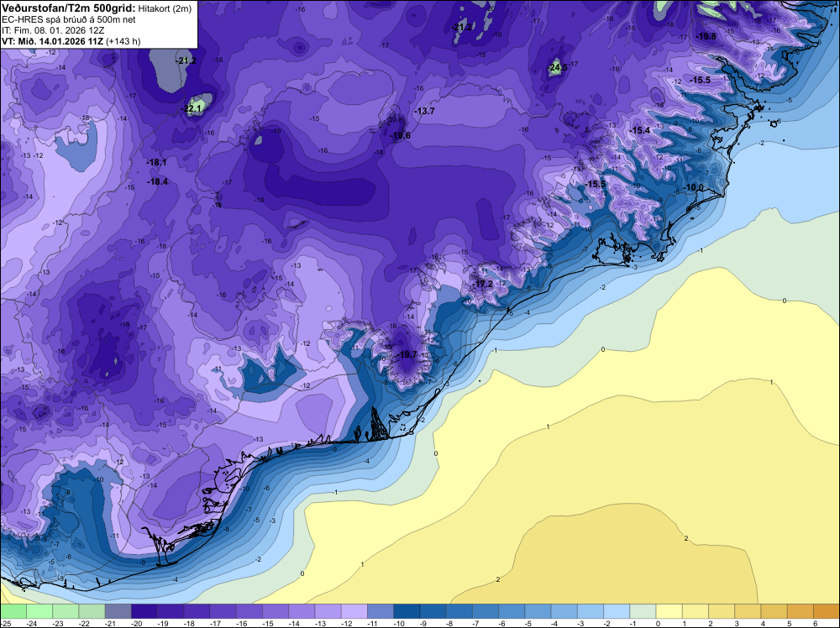Click the "-19.6" temperature label on the map

point(400,135)
